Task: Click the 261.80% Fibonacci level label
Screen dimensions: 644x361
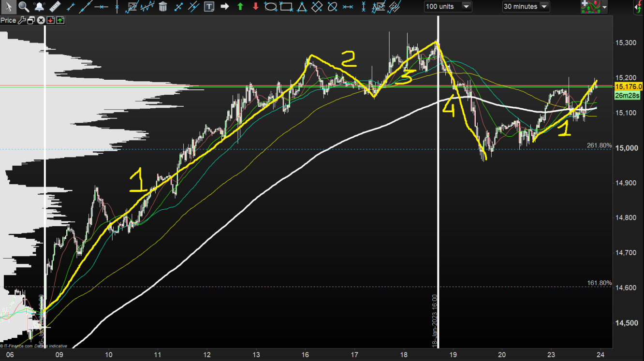Action: (600, 145)
